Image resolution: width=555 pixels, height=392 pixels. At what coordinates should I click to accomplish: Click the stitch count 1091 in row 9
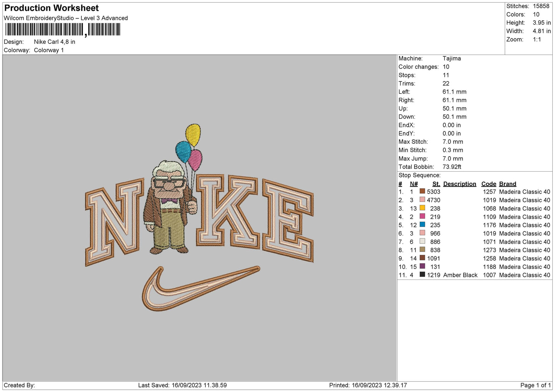434,258
